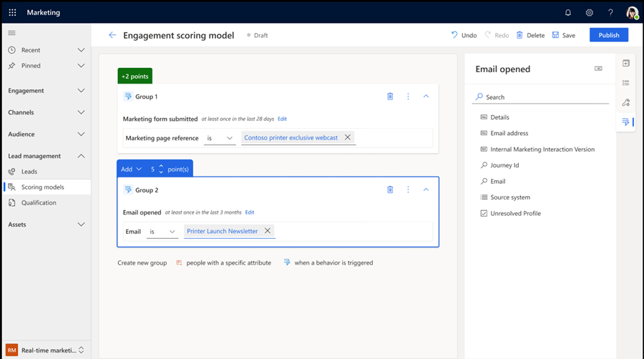Select the Group 2 header
Viewport: 644px width, 359px height.
tap(147, 190)
